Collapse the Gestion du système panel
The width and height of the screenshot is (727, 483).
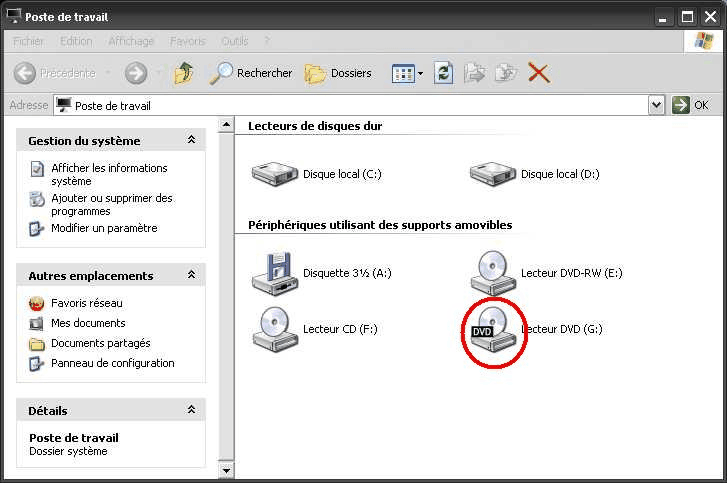tap(191, 140)
